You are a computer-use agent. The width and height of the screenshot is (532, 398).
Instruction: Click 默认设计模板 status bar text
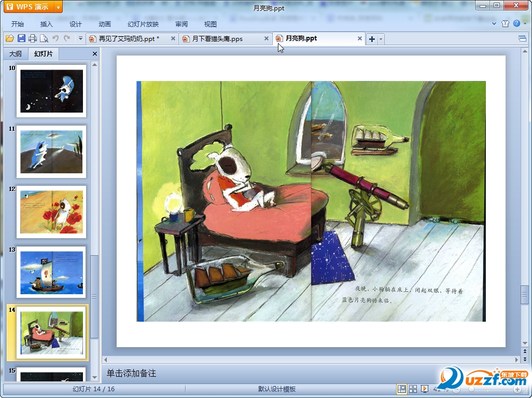[277, 389]
